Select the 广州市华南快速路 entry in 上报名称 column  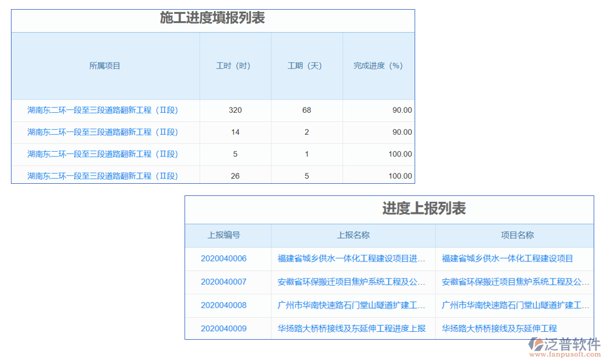pos(351,305)
